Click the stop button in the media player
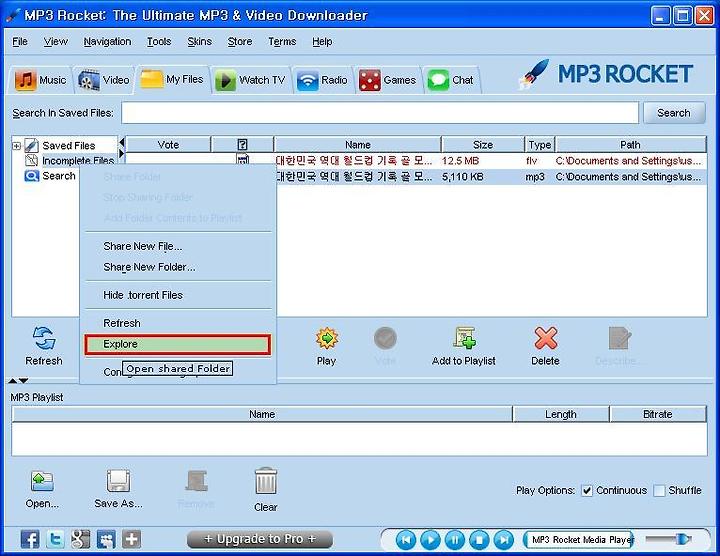720x556 pixels. pyautogui.click(x=479, y=540)
